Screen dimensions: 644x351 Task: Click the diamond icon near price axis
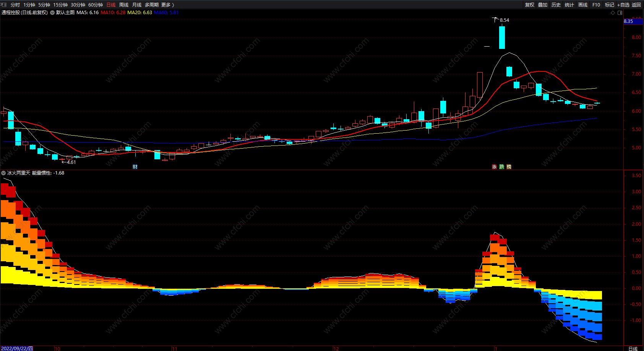[613, 13]
